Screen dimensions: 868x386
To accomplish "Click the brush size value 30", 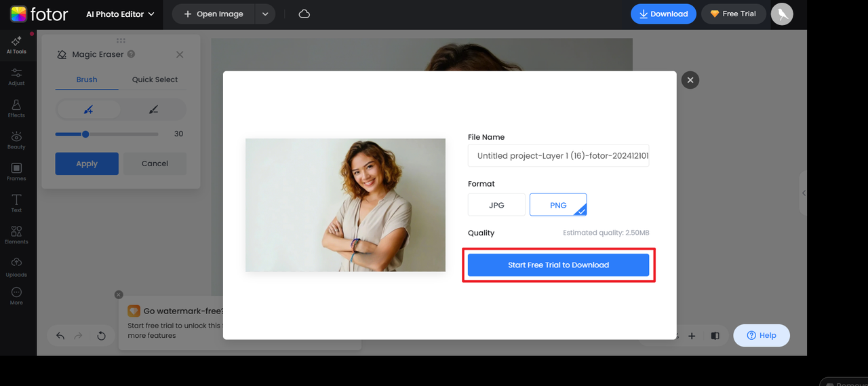I will (179, 134).
